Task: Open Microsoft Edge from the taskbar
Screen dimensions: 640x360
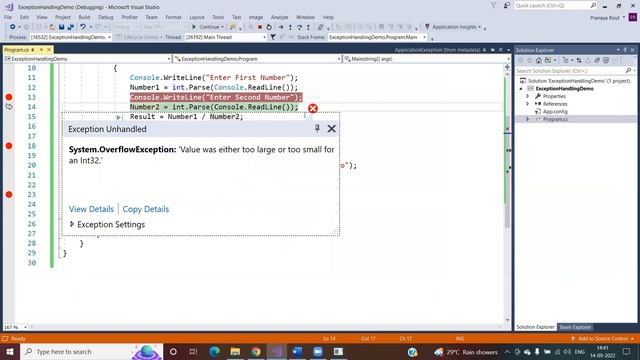Action: 214,351
